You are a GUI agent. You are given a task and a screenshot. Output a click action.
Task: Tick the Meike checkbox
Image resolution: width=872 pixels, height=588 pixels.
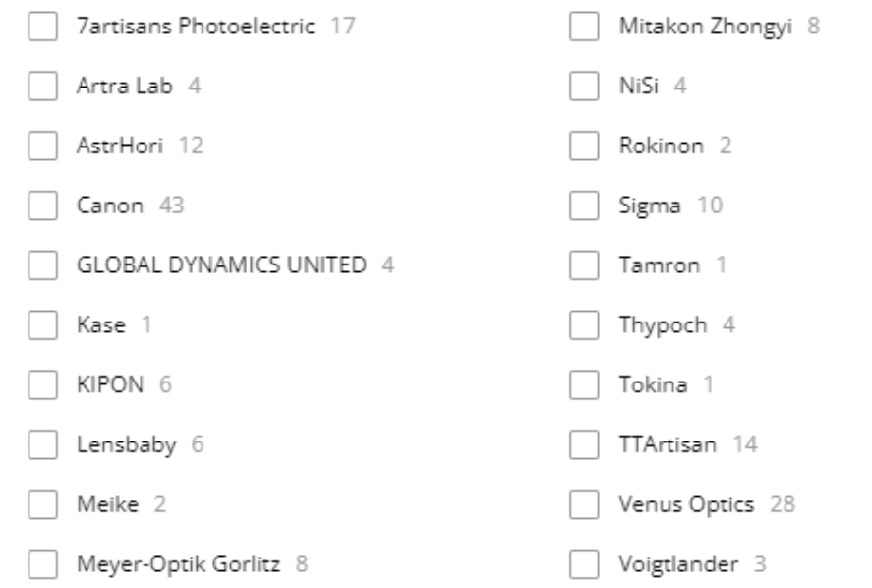pos(42,505)
